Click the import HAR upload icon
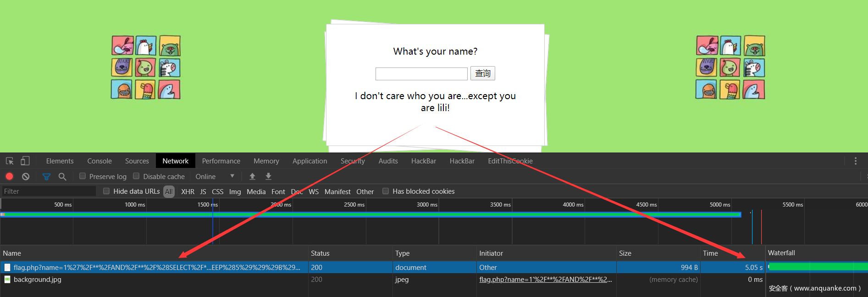This screenshot has width=868, height=297. tap(252, 176)
